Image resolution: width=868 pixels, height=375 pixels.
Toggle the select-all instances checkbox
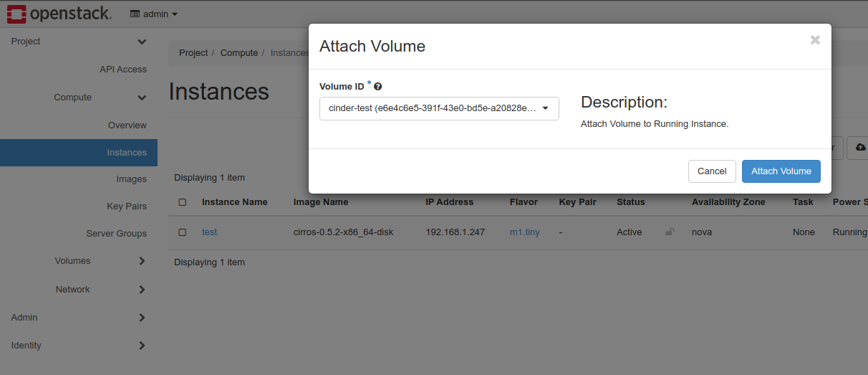coord(183,202)
